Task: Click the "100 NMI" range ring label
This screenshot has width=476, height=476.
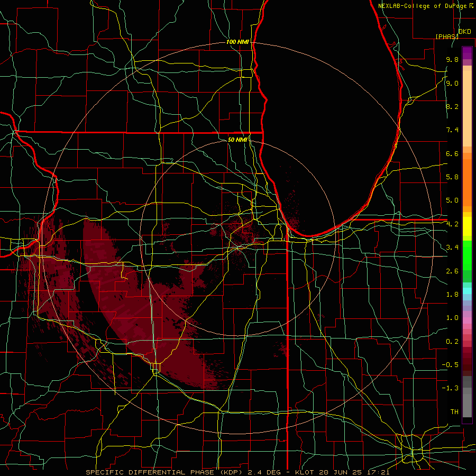Action: [x=237, y=42]
